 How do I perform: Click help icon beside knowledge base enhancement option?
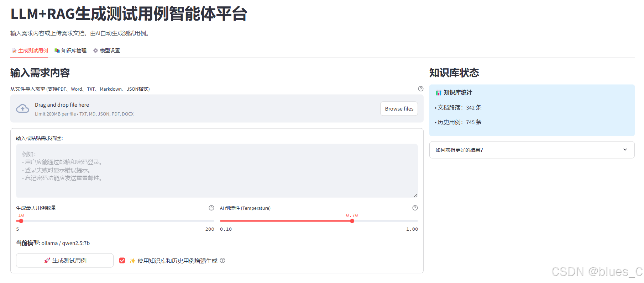[222, 261]
